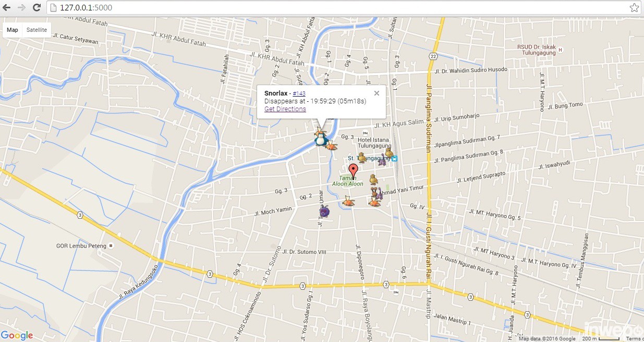Follow the #143 Pokédex link
Screen dimensions: 644x342
[x=299, y=93]
